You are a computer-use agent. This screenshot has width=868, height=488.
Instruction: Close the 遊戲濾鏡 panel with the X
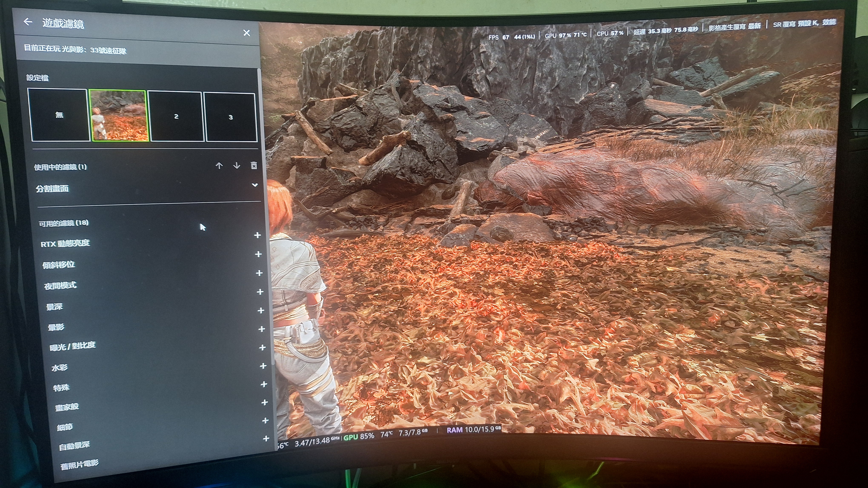pos(247,33)
